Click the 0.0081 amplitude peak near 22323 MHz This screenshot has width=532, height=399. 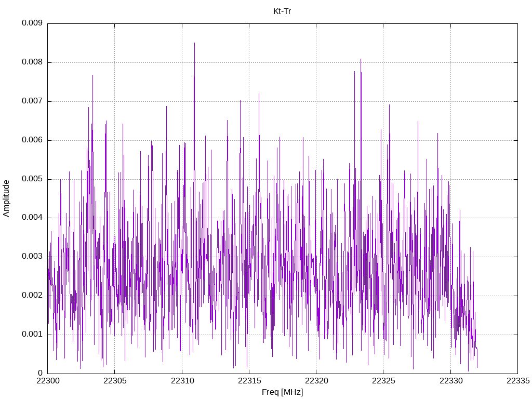point(361,60)
